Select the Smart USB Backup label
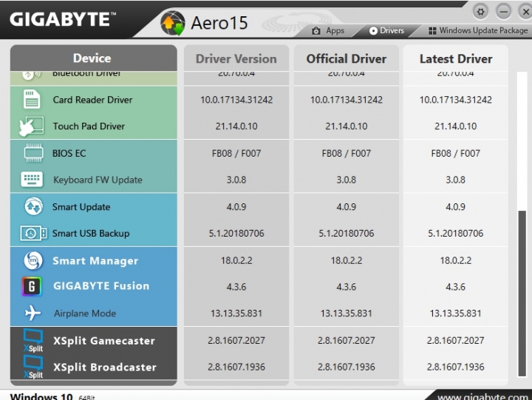 tap(91, 234)
